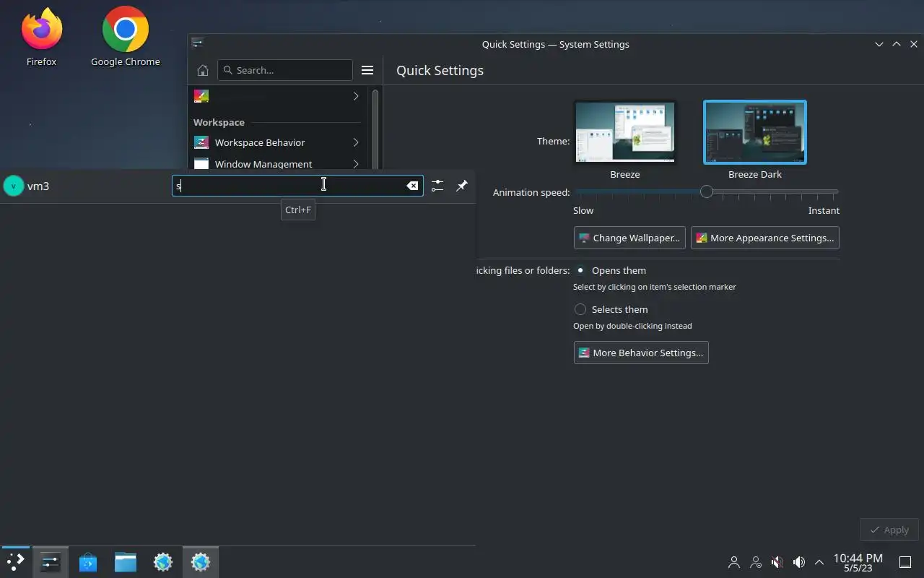This screenshot has height=578, width=924.
Task: Choose 'Opens them' radio option
Action: tap(580, 270)
